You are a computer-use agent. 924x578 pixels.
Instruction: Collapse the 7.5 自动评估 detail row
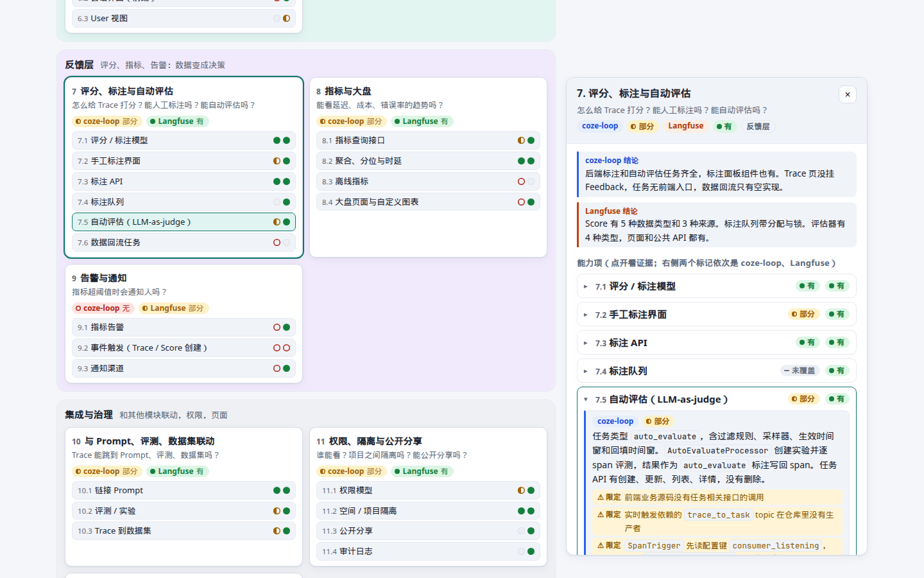point(716,399)
